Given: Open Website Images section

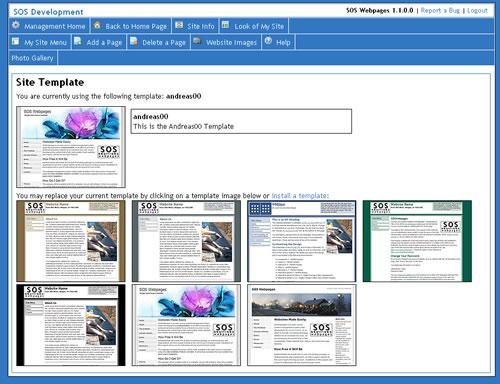Looking at the screenshot, I should pyautogui.click(x=231, y=43).
